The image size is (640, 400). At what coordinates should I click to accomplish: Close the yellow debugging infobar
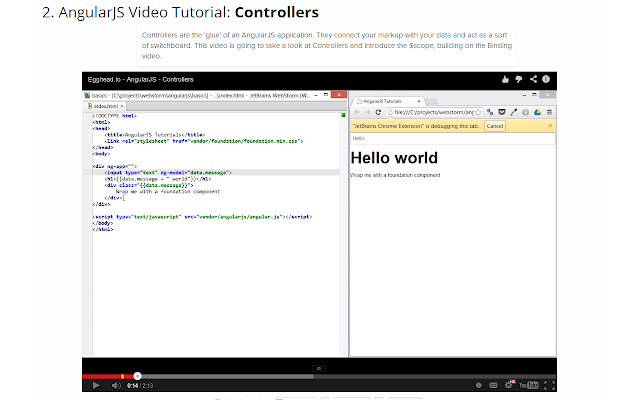(549, 126)
